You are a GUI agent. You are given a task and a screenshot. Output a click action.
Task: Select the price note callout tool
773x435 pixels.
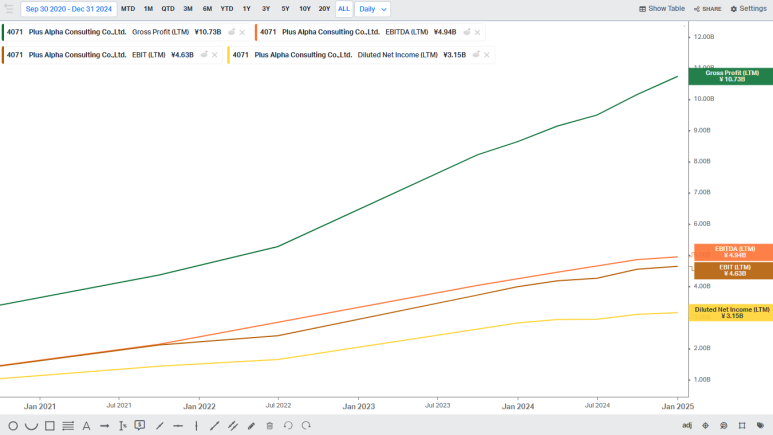coord(140,425)
